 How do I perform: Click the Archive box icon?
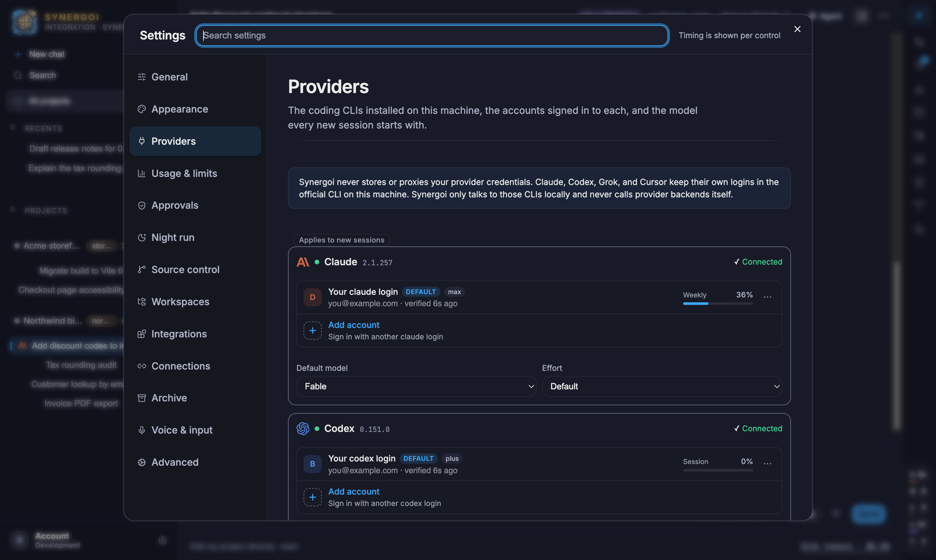141,398
